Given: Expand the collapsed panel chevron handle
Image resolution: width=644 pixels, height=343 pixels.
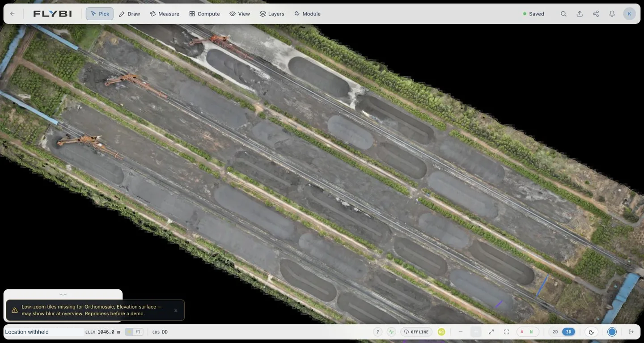Looking at the screenshot, I should point(63,294).
